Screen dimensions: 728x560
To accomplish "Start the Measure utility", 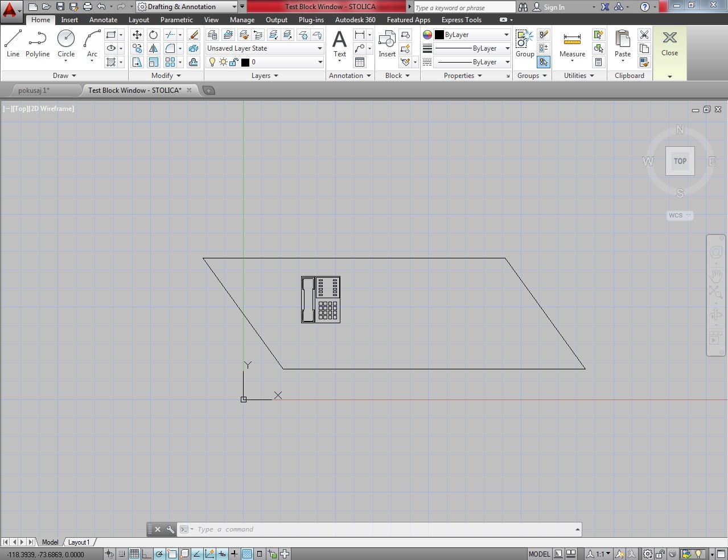I will pos(572,44).
